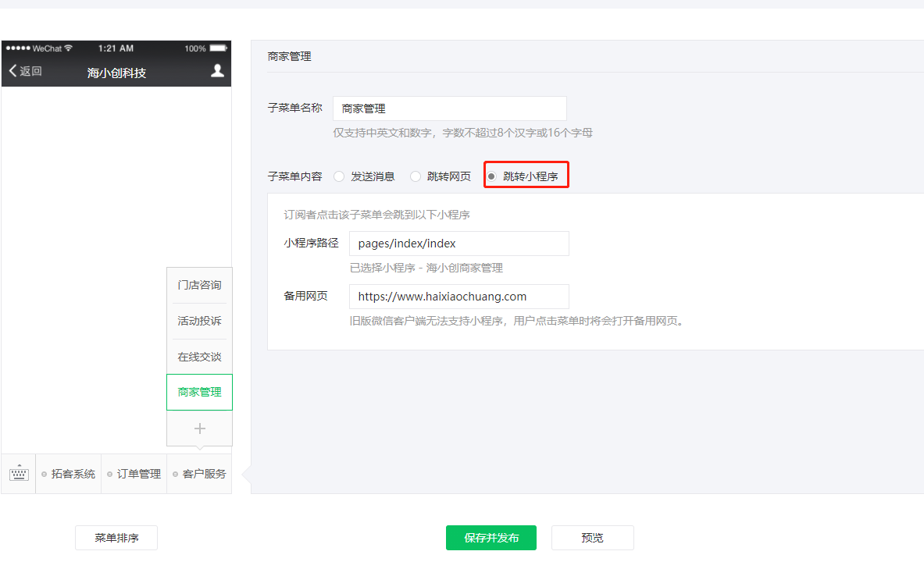This screenshot has width=924, height=569.
Task: Open the 拓客系统 bottom menu
Action: (x=69, y=474)
